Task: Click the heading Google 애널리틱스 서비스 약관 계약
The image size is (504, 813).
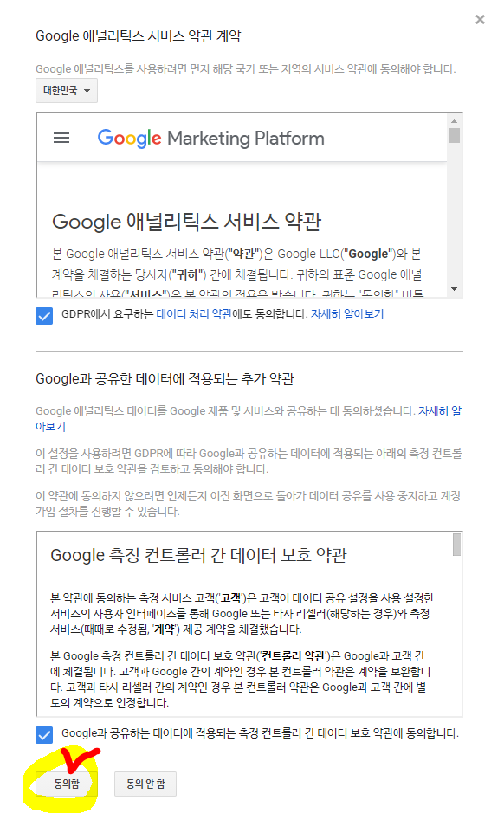Action: tap(139, 36)
